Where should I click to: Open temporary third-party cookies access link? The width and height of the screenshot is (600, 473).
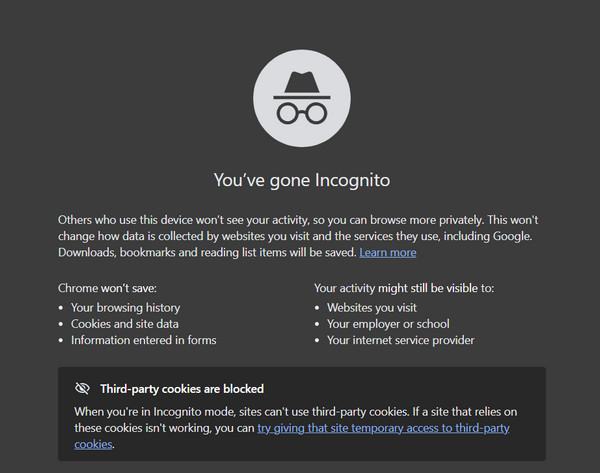point(383,428)
